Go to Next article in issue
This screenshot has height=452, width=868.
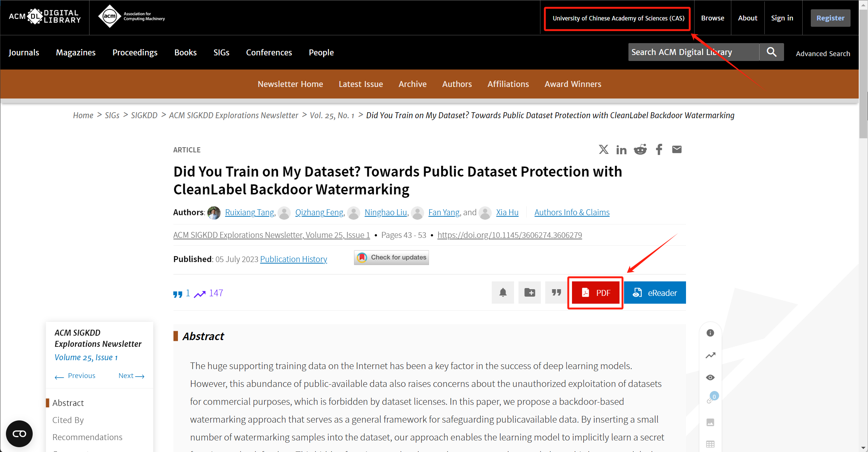(x=131, y=376)
